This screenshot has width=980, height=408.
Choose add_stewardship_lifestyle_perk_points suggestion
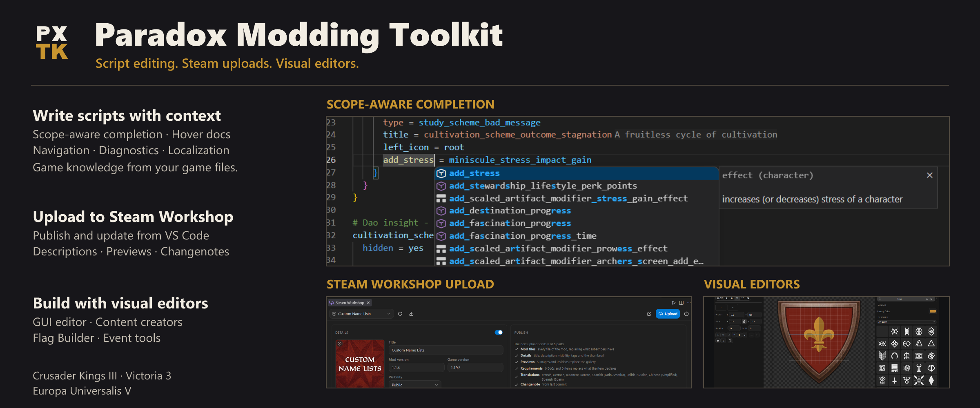pos(576,186)
